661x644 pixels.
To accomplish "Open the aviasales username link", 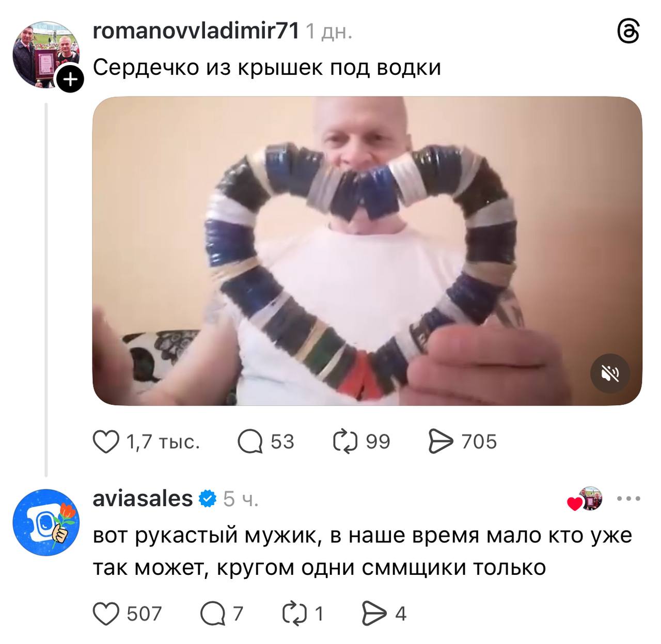I will pos(143,498).
